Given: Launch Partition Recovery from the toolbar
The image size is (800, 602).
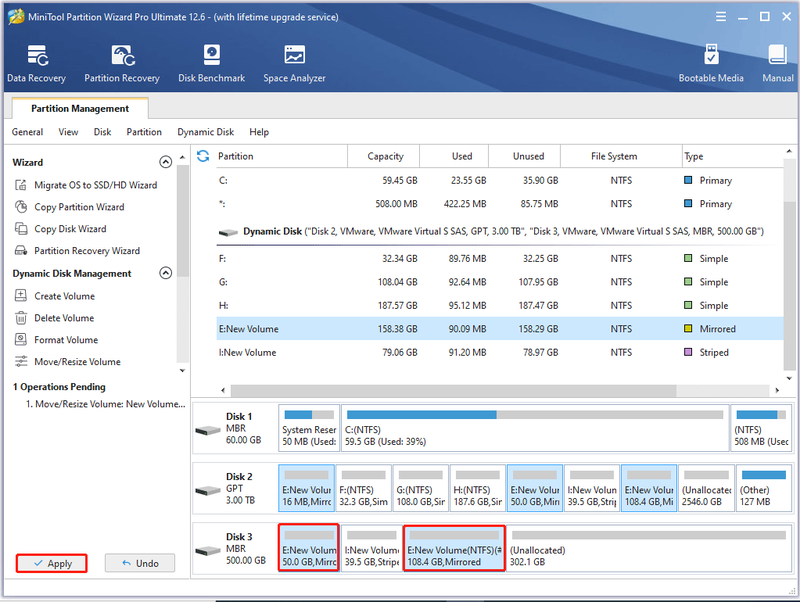Looking at the screenshot, I should [122, 63].
